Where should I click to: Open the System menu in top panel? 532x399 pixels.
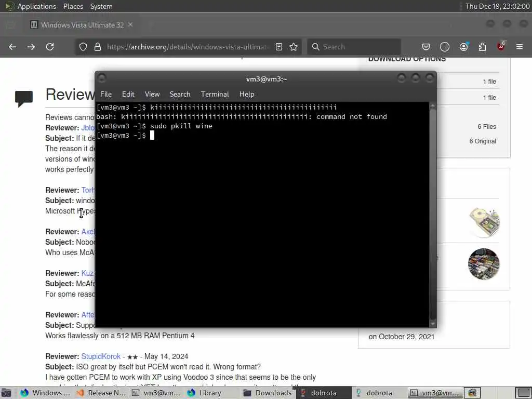coord(101,6)
